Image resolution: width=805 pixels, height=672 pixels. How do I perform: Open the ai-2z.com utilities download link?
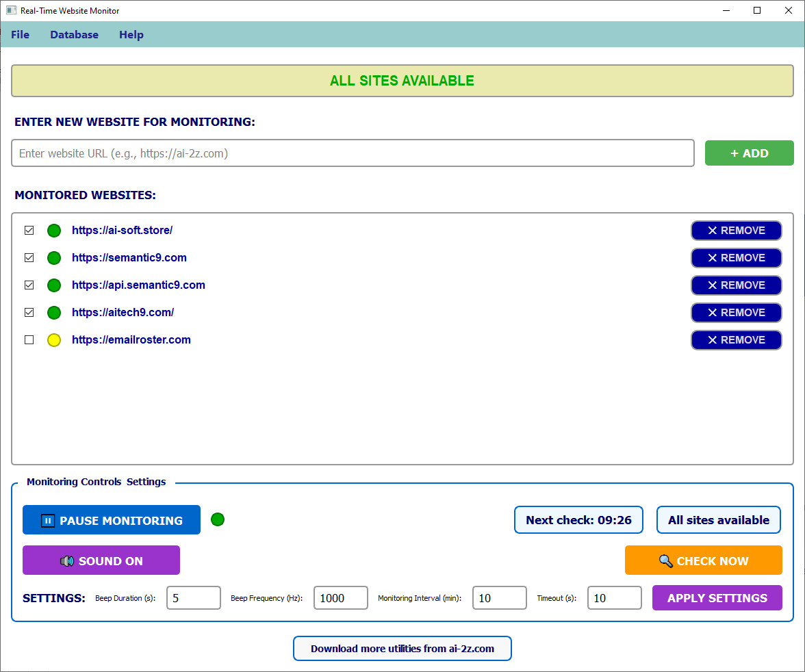[x=402, y=648]
